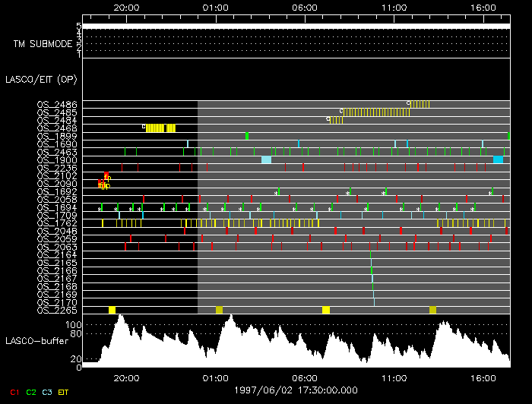Click the TM SUBMODE label
Screen dimensions: 532x404
pos(43,43)
